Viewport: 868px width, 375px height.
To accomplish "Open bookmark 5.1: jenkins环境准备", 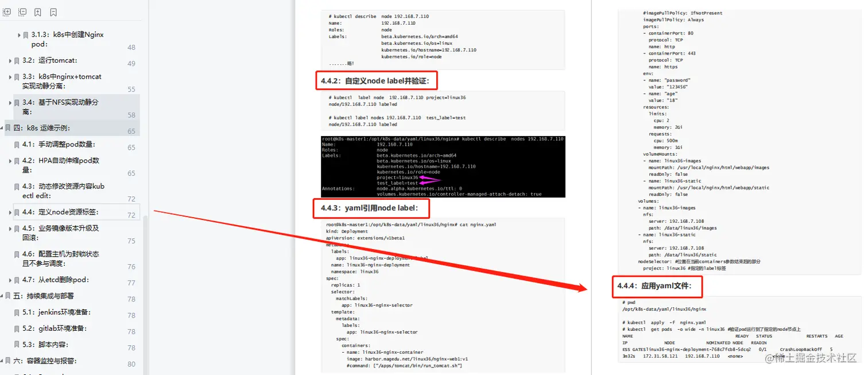I will tap(57, 312).
